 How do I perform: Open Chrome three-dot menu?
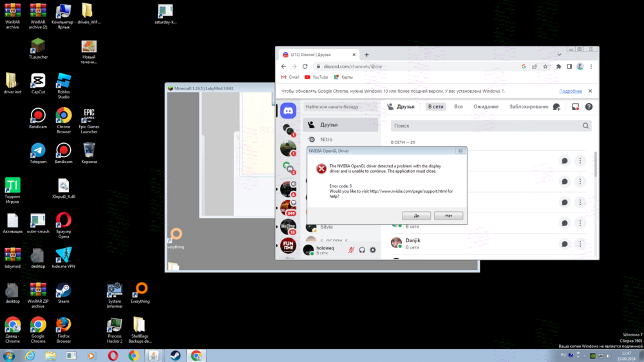click(x=591, y=66)
